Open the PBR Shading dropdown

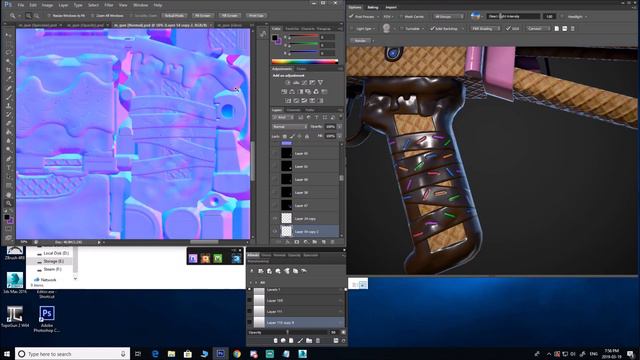pyautogui.click(x=485, y=29)
